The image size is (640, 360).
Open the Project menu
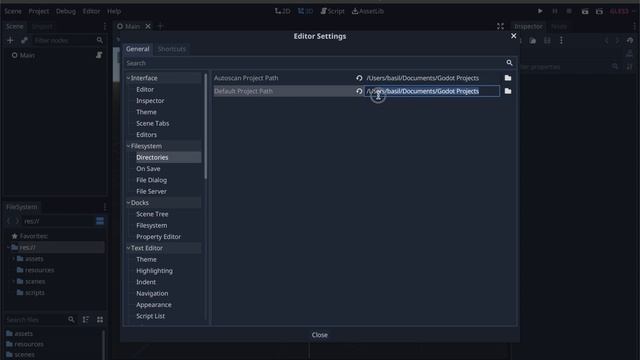39,11
